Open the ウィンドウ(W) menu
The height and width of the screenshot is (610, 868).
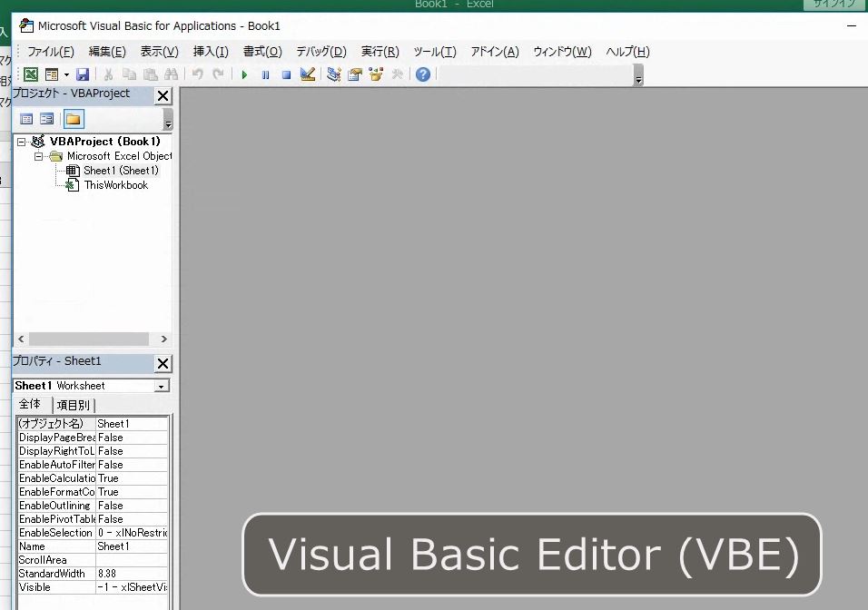562,52
